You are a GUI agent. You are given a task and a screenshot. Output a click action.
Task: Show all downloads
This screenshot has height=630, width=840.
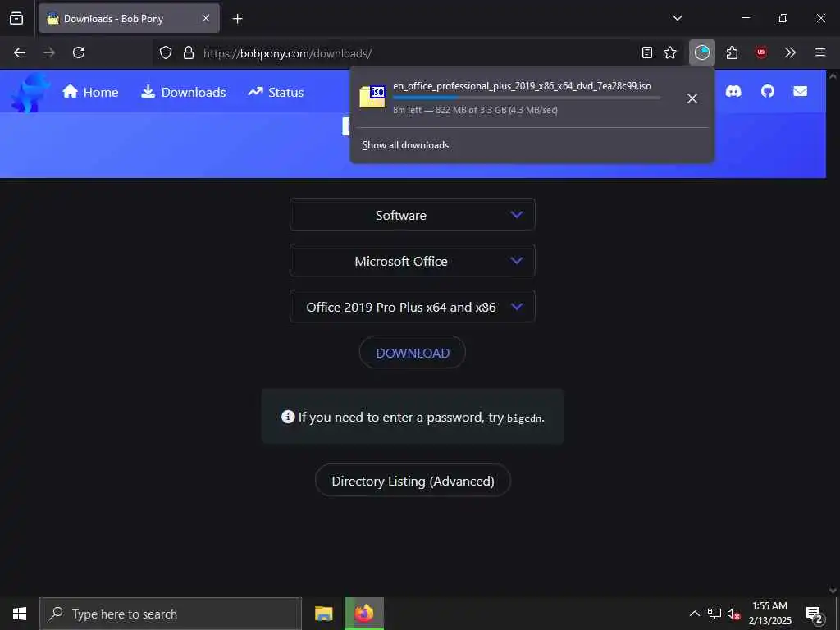tap(405, 145)
